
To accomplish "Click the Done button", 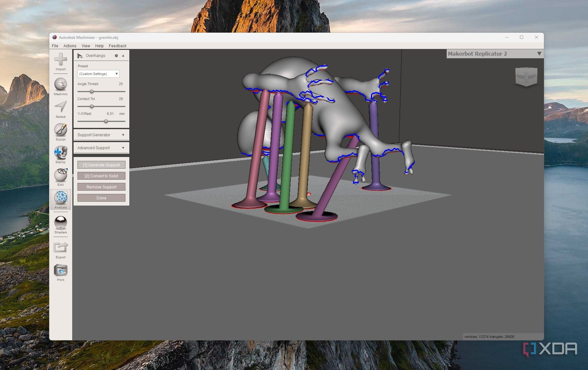I will pos(101,198).
